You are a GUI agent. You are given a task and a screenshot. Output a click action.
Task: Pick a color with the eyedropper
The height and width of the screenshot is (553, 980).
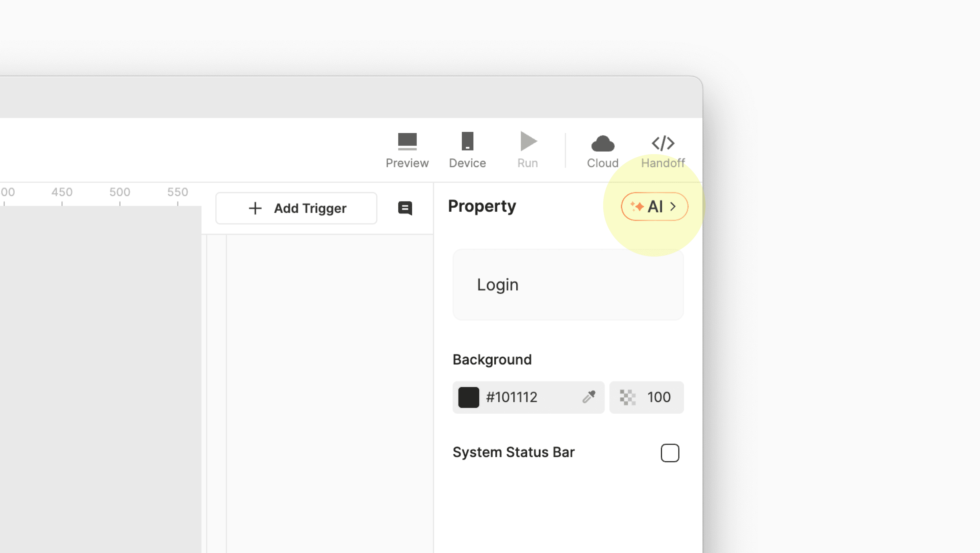click(589, 397)
